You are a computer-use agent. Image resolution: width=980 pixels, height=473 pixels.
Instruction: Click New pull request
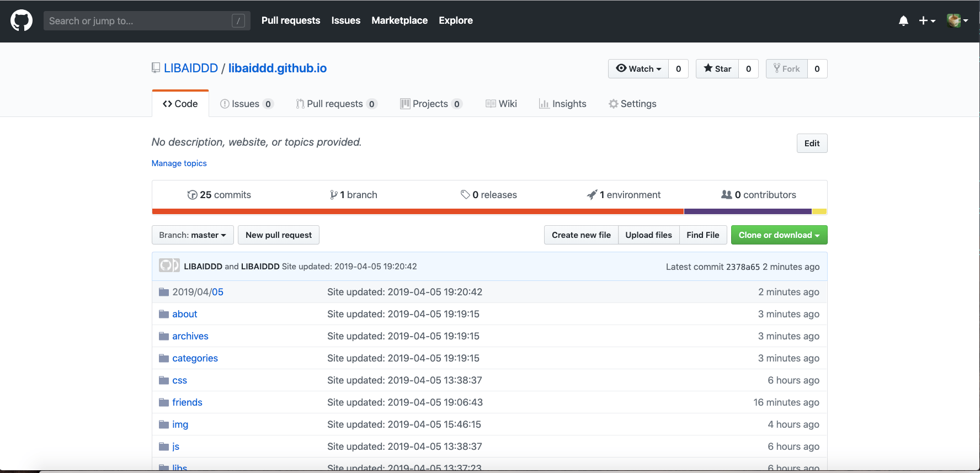point(279,235)
